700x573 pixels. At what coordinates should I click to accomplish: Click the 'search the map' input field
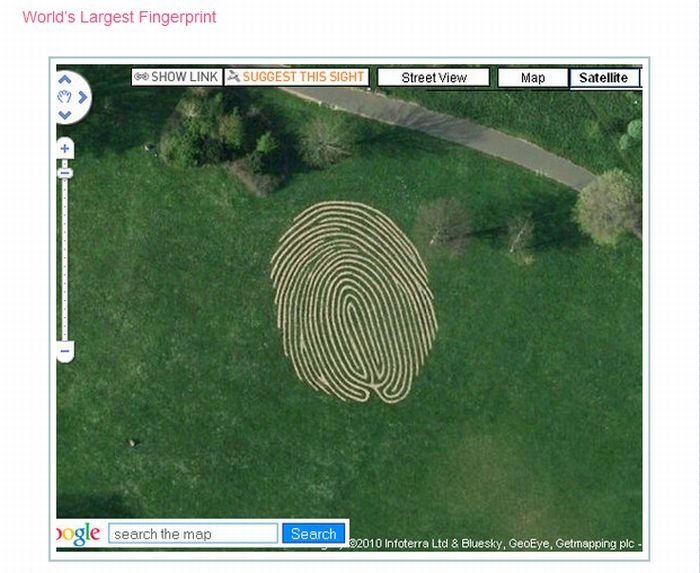pyautogui.click(x=193, y=534)
